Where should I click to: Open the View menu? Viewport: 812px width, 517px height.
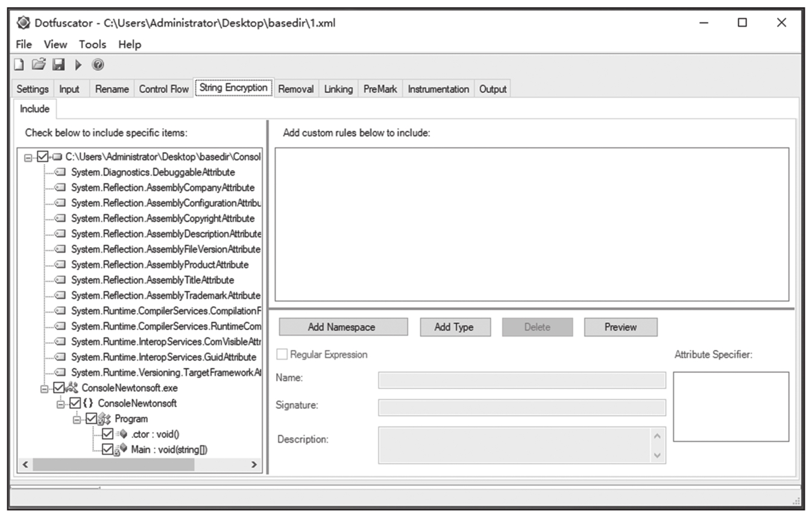[55, 44]
